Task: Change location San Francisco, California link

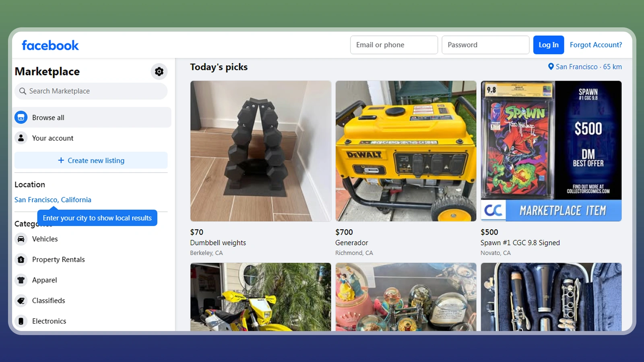Action: point(53,200)
